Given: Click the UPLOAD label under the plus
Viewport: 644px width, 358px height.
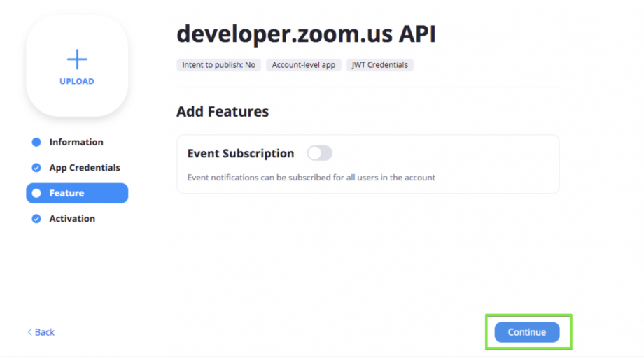Looking at the screenshot, I should coord(77,81).
